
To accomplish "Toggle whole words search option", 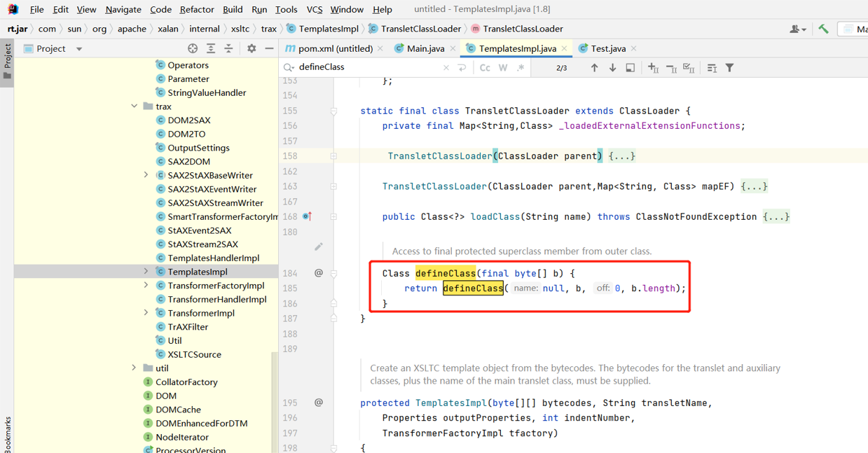I will pos(502,67).
